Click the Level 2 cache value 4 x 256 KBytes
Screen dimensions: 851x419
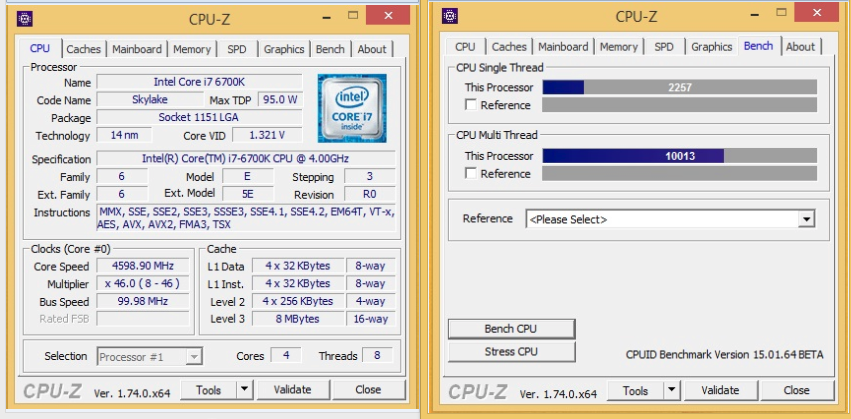click(x=297, y=301)
